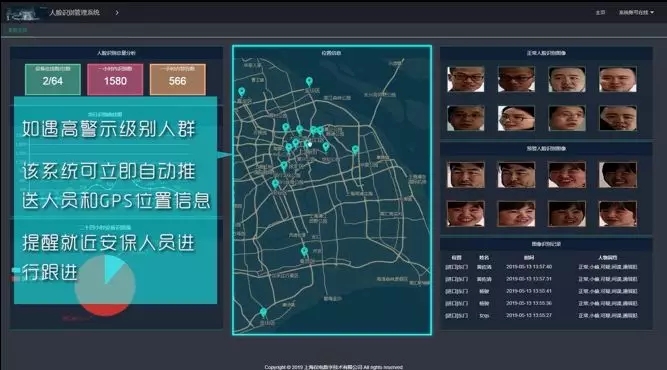The height and width of the screenshot is (370, 667).
Task: Expand the chevron arrow beside 人脸识别管理系统 title
Action: 117,13
